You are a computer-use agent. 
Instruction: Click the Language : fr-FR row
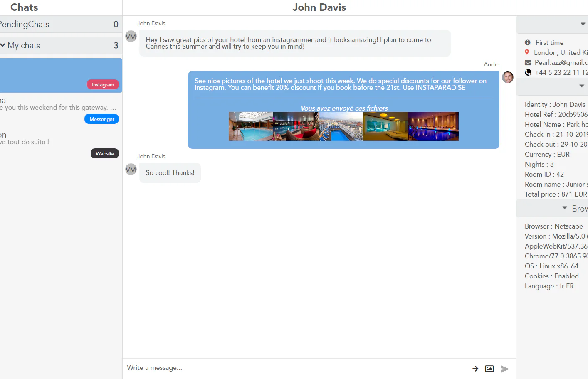549,286
